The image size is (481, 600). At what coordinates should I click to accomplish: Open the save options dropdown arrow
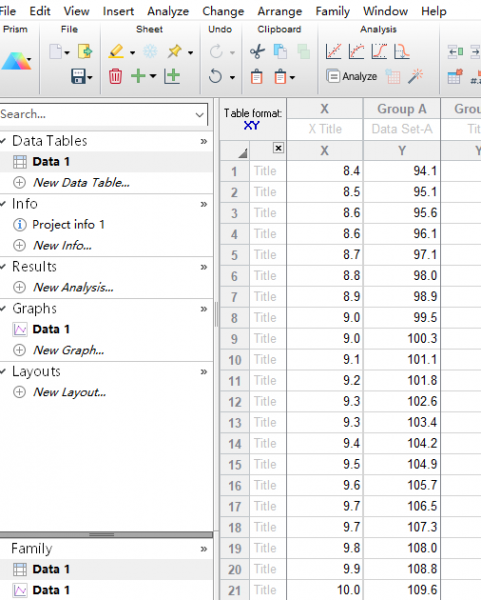tap(90, 78)
